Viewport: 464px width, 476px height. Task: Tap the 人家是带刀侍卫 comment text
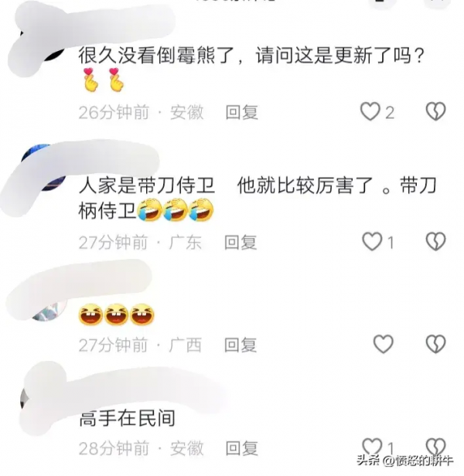click(x=258, y=199)
